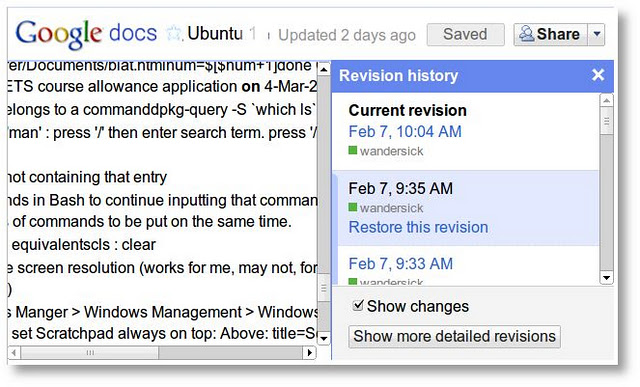Click document horizontal scroll right arrow
This screenshot has width=640, height=387.
coord(310,352)
